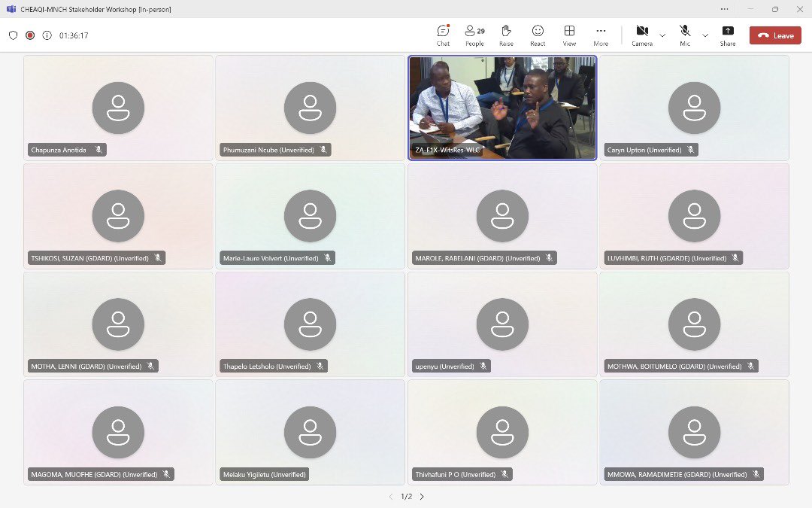The height and width of the screenshot is (508, 812).
Task: Click muted mic icon beside MOTHA, LENNI
Action: (x=150, y=366)
